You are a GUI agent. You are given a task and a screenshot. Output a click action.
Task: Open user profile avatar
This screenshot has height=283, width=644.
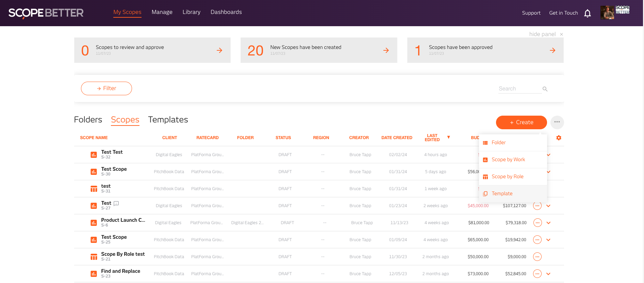pyautogui.click(x=607, y=13)
